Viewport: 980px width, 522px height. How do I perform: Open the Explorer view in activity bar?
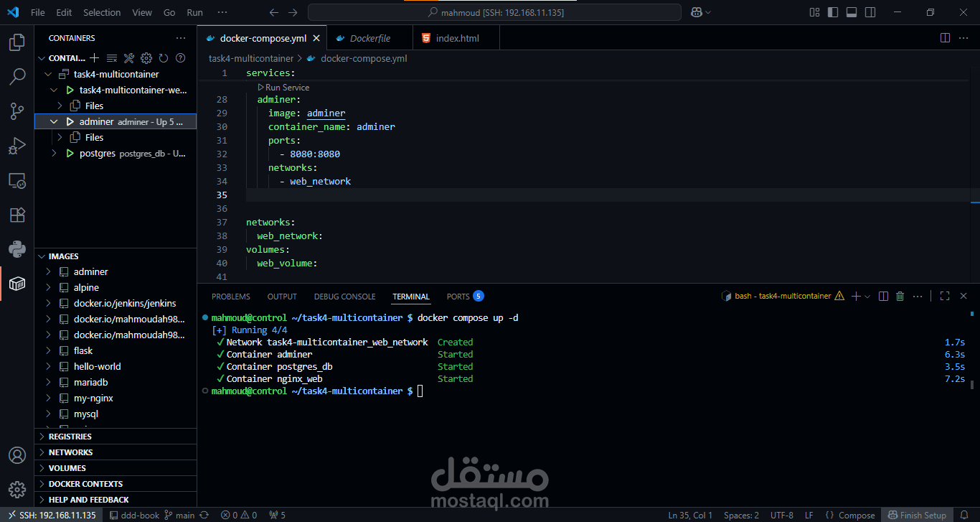(x=17, y=43)
